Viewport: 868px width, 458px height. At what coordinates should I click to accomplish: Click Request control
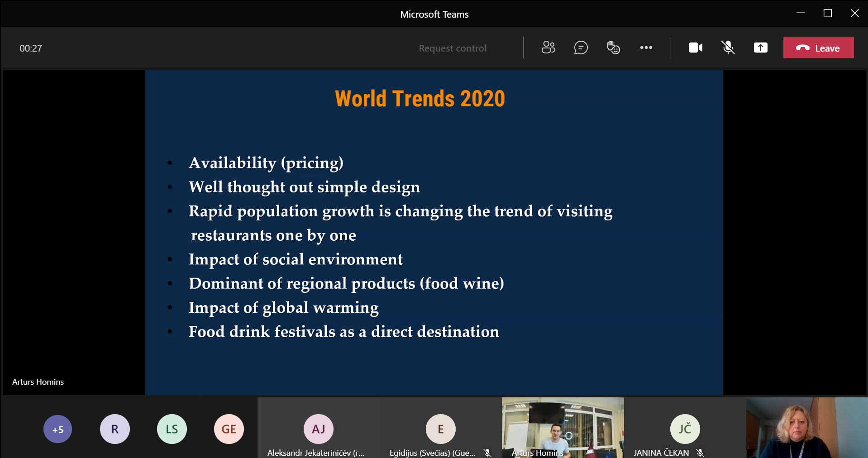(453, 48)
